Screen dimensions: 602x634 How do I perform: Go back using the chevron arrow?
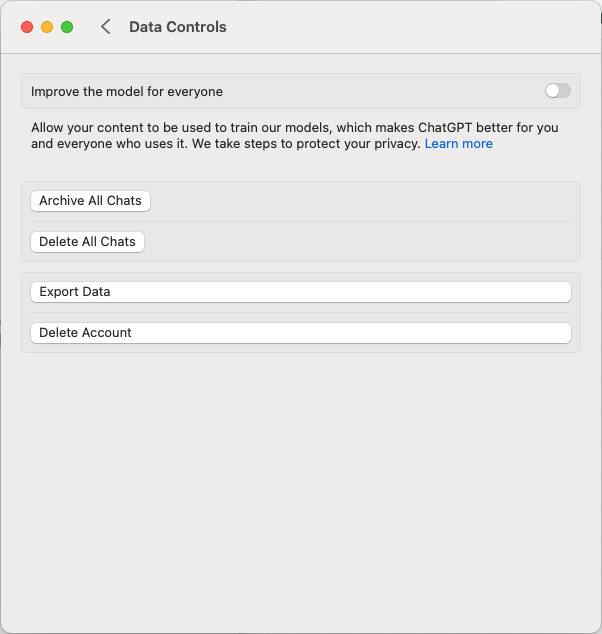(x=106, y=27)
